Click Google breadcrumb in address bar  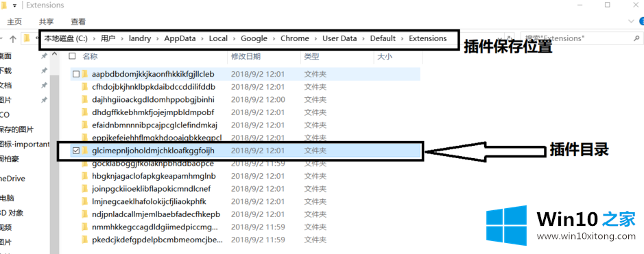[254, 38]
